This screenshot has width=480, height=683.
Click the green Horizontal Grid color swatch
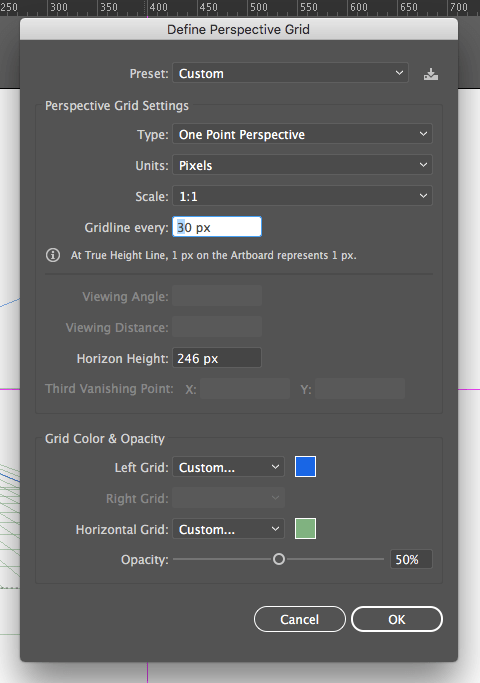pos(305,529)
